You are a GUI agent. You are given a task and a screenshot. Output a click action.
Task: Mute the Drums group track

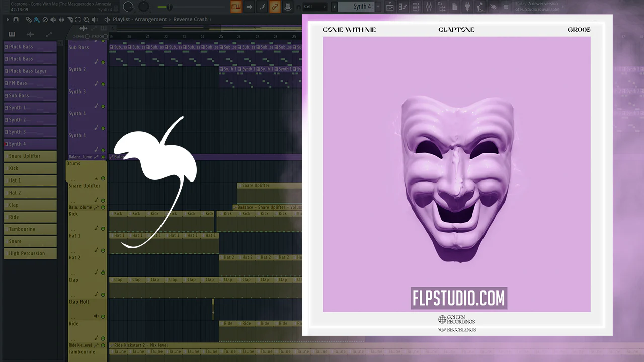point(103,178)
